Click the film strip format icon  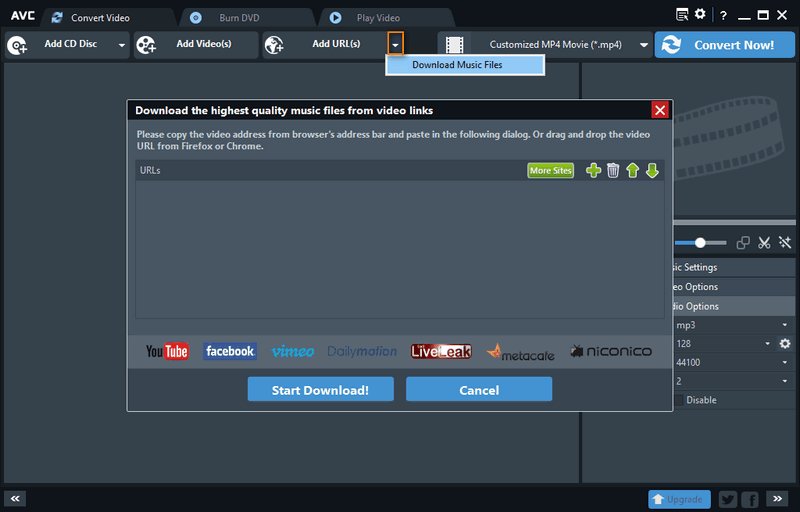454,45
